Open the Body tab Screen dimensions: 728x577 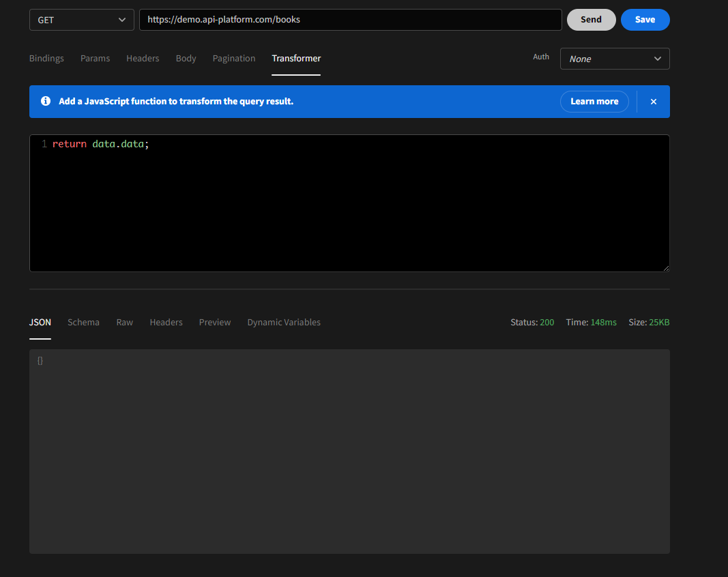pos(186,58)
